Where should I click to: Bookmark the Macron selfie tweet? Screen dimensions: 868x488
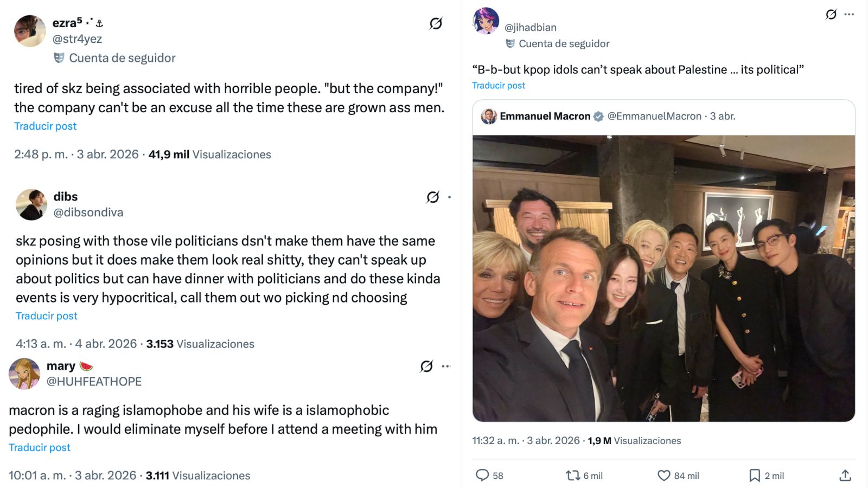754,476
